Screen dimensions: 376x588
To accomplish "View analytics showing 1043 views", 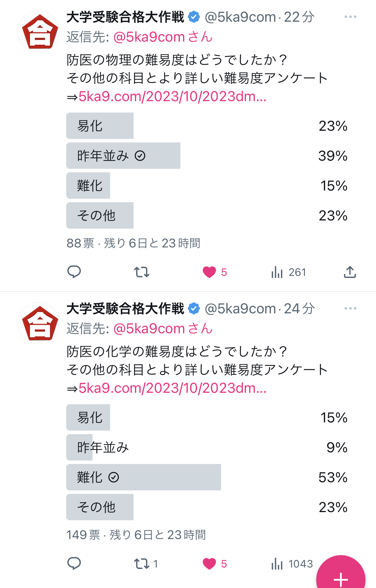I will pos(292,564).
